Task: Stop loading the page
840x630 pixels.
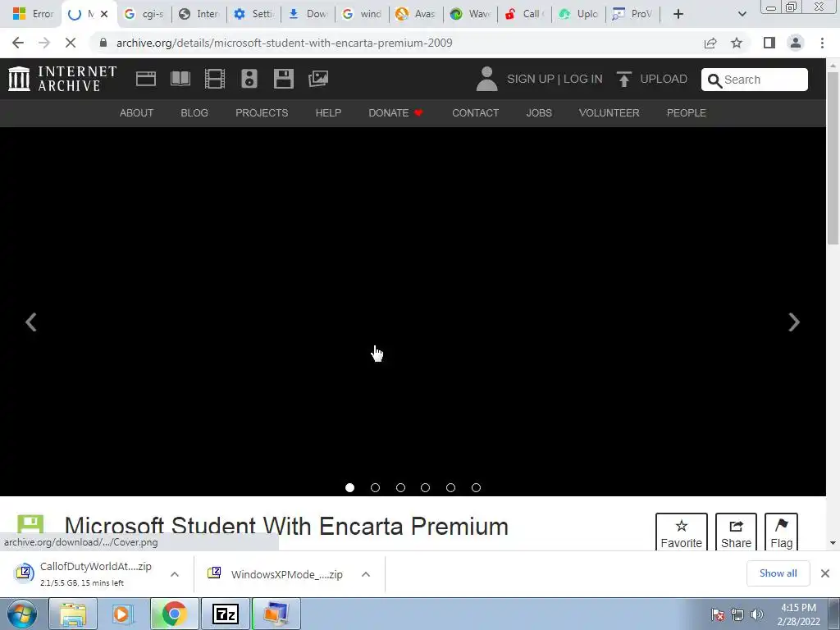Action: [x=71, y=43]
